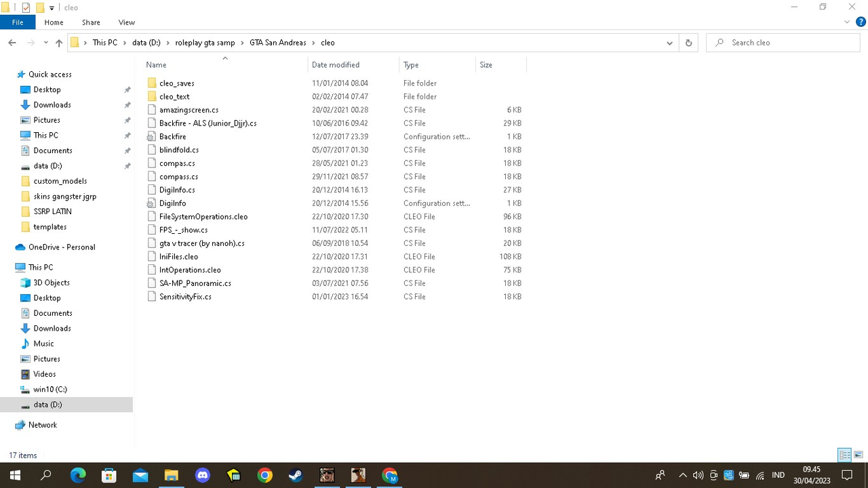The width and height of the screenshot is (868, 488).
Task: Select Backfire - ALS (Junior_Djjr).cs file
Action: (208, 123)
